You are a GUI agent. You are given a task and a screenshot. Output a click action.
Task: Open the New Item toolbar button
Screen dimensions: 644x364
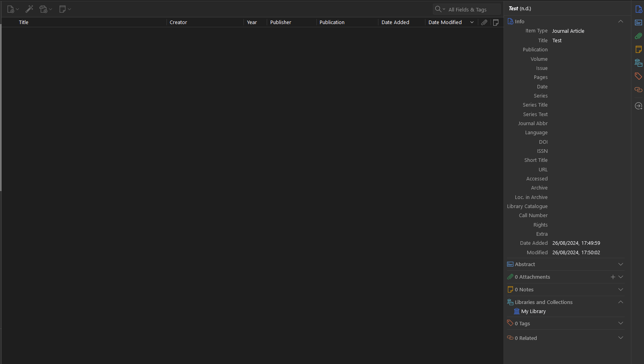[13, 9]
